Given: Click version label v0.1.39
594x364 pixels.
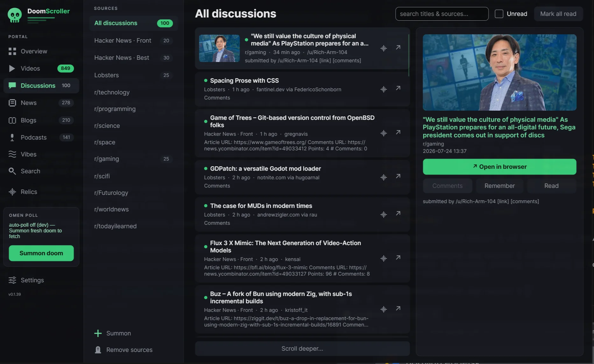Looking at the screenshot, I should 15,294.
